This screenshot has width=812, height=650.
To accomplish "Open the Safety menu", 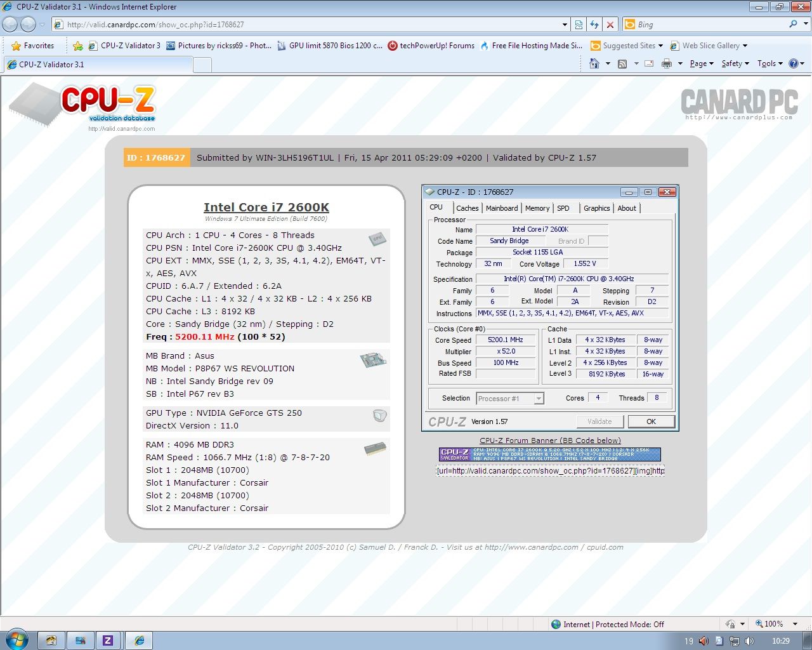I will pyautogui.click(x=735, y=63).
